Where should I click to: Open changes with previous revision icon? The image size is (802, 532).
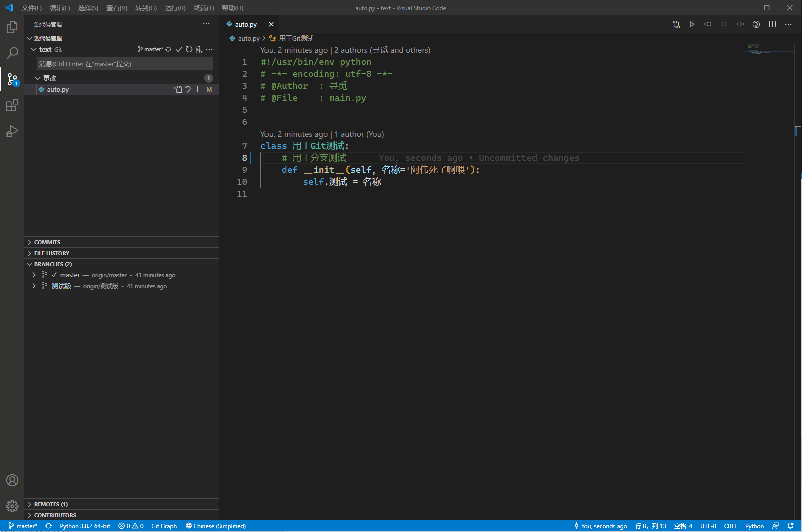(708, 24)
